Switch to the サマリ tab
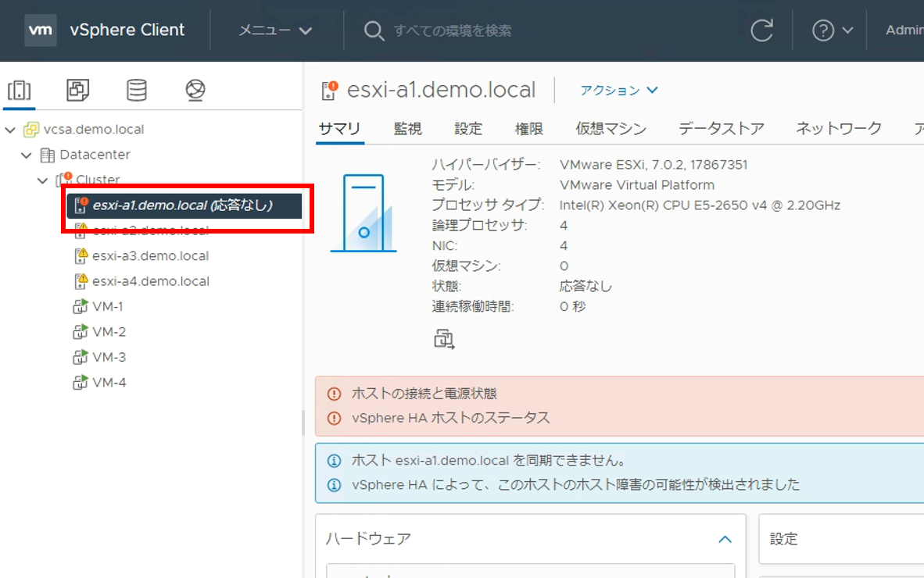The image size is (924, 578). point(339,128)
